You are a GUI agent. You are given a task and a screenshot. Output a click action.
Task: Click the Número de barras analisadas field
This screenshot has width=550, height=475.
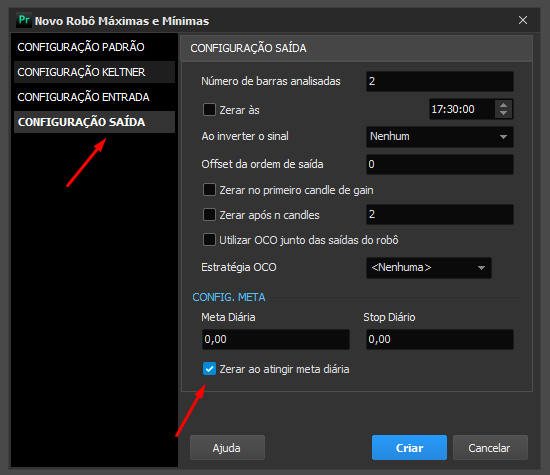pyautogui.click(x=440, y=81)
